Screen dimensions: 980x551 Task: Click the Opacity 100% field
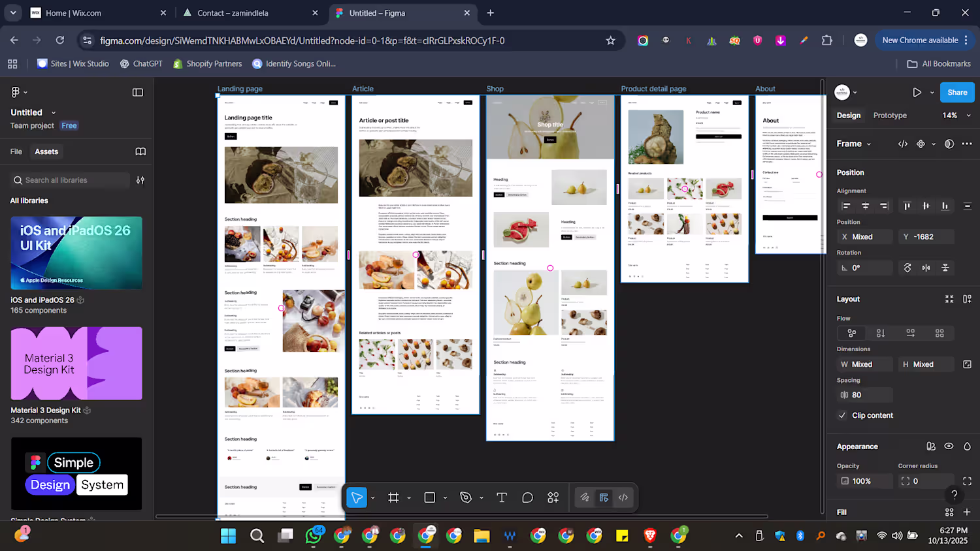(x=864, y=481)
